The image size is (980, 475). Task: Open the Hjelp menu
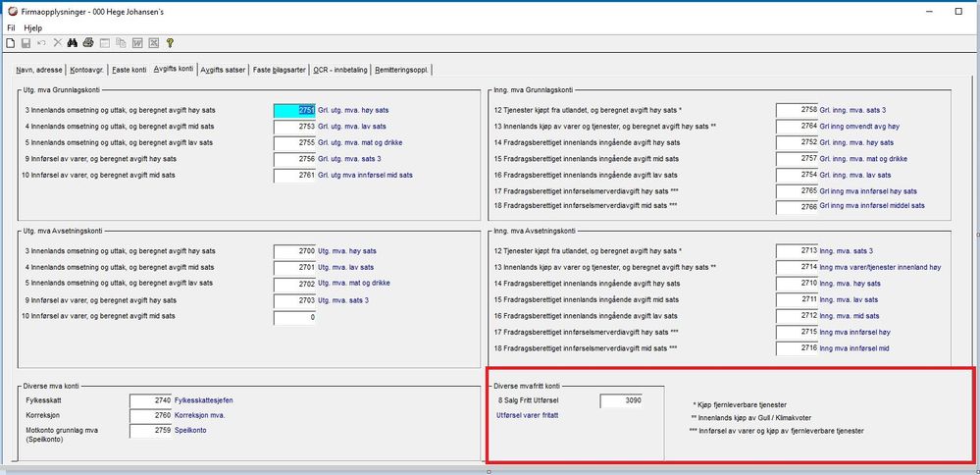pyautogui.click(x=33, y=28)
